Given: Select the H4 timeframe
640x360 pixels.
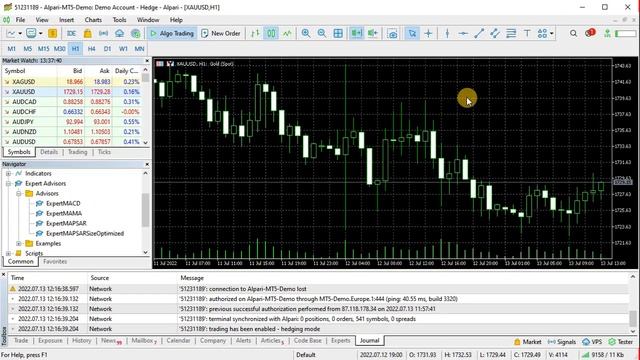Looking at the screenshot, I should (x=91, y=49).
